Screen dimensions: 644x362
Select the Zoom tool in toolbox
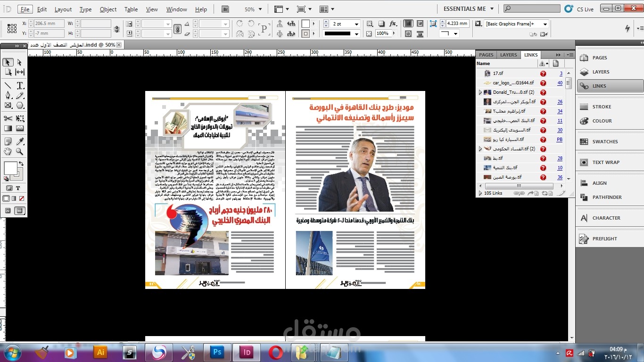20,151
